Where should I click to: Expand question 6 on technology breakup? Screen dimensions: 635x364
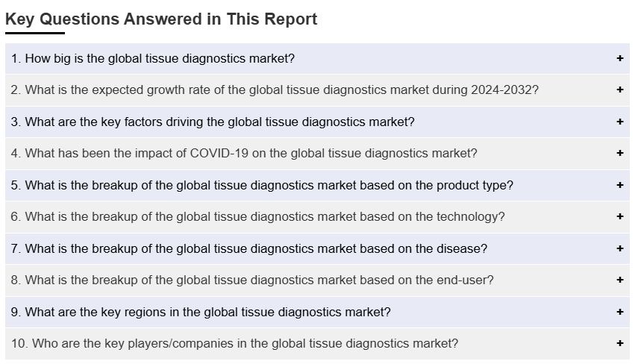pyautogui.click(x=258, y=216)
